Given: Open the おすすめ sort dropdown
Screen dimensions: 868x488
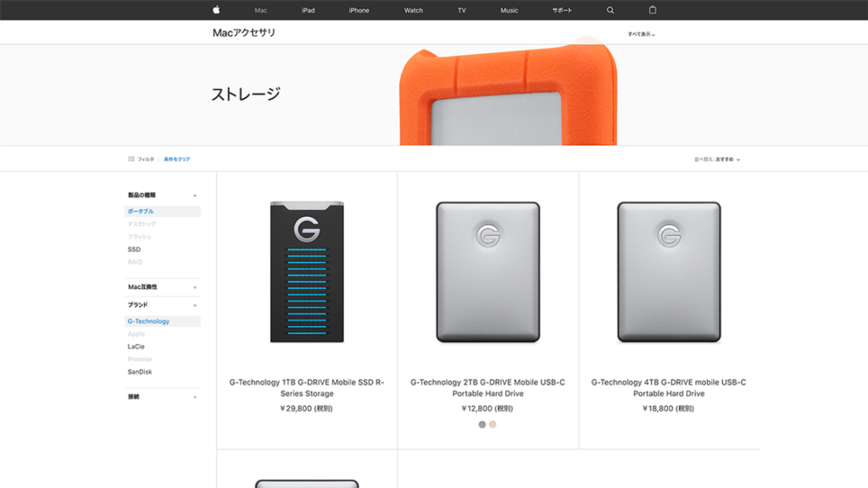Looking at the screenshot, I should (x=727, y=159).
